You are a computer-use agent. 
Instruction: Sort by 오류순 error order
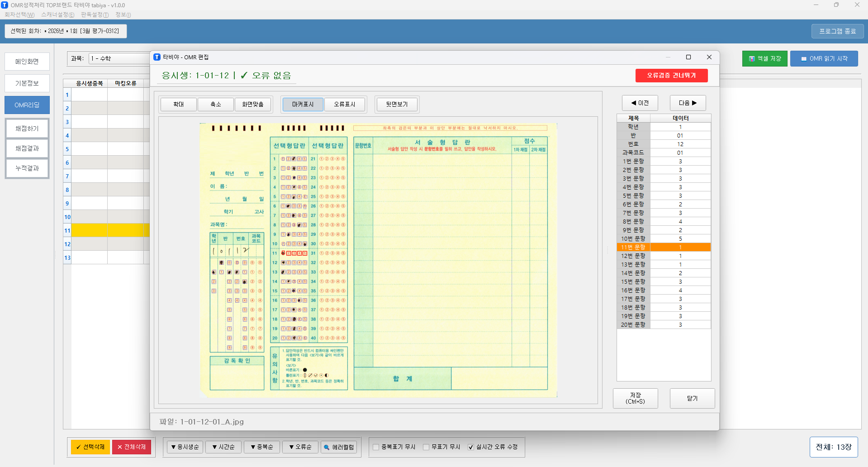[300, 447]
